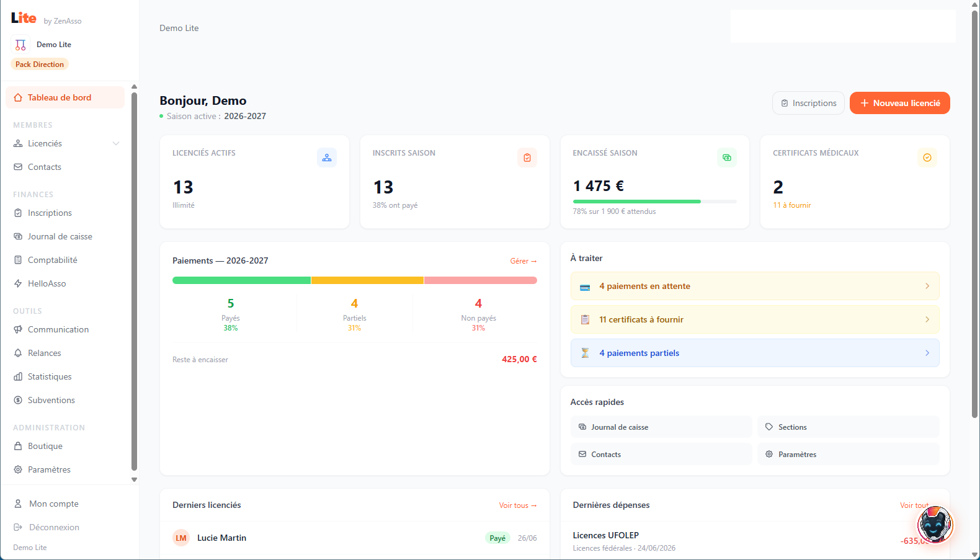
Task: Click the Encaissé saison cash icon
Action: 727,158
